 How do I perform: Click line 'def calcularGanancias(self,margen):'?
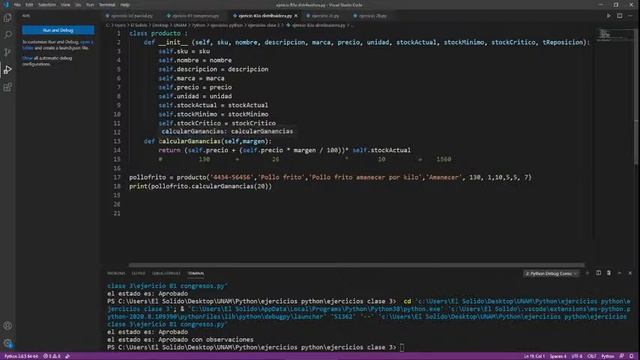click(207, 141)
